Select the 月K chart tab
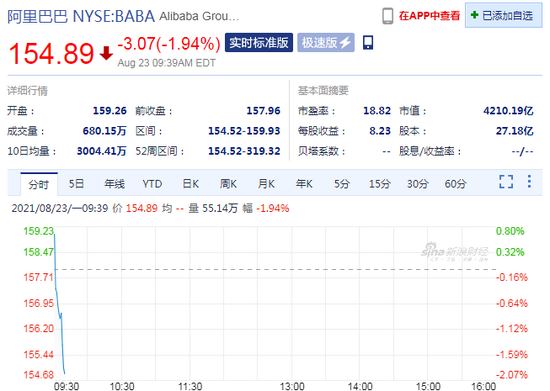The image size is (550, 391). (266, 184)
